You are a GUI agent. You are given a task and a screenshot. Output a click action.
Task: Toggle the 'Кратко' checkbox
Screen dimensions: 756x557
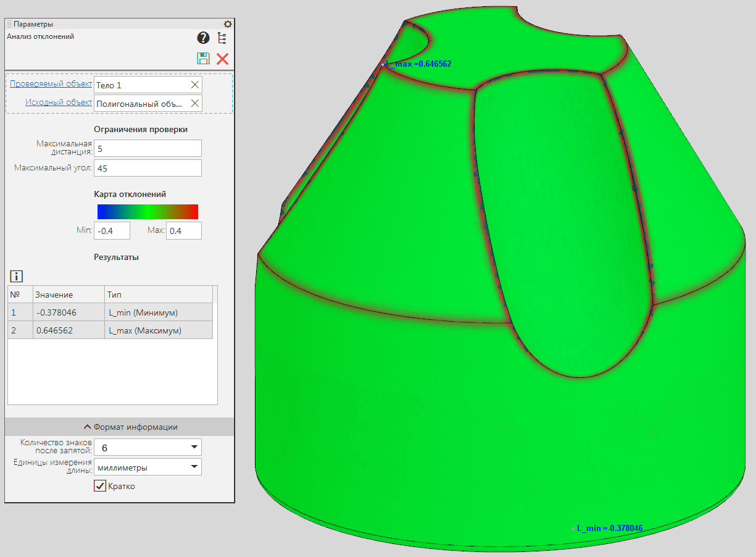(x=100, y=486)
